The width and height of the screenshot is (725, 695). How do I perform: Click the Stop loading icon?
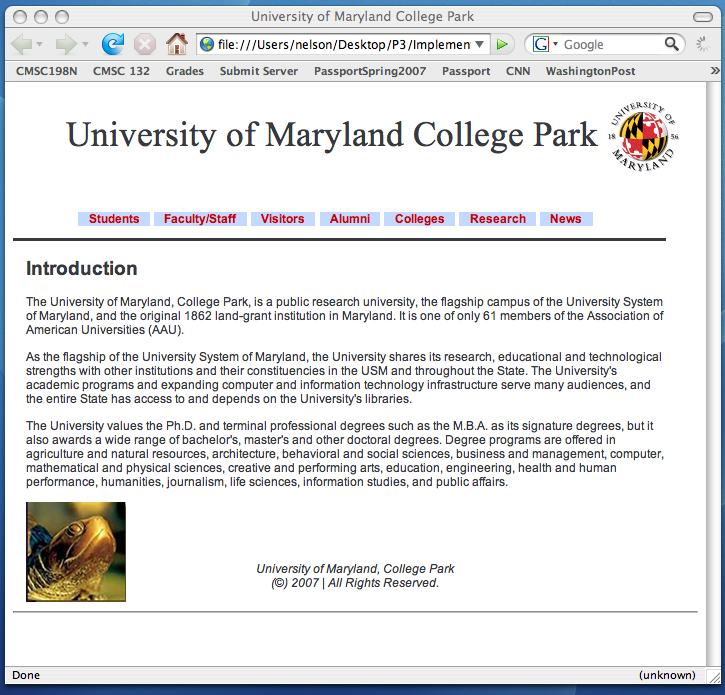[x=145, y=45]
